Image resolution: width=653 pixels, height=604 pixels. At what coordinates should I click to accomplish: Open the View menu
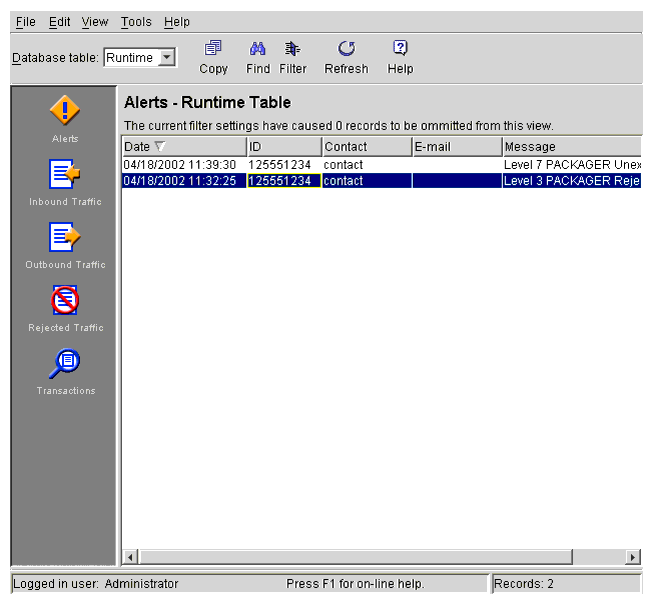pos(95,22)
